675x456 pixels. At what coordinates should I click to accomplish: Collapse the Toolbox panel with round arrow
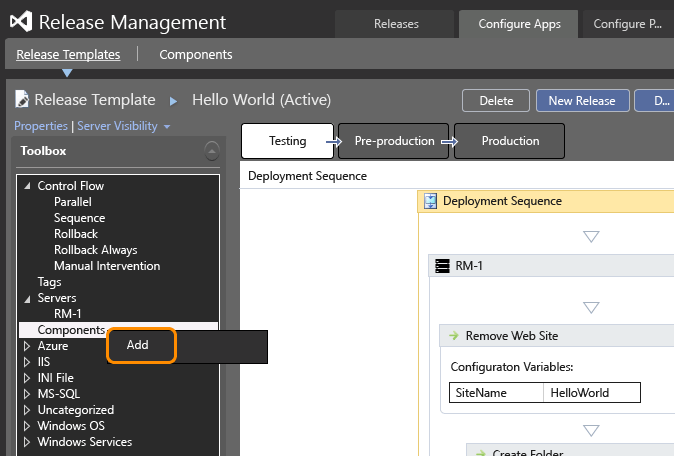(211, 151)
